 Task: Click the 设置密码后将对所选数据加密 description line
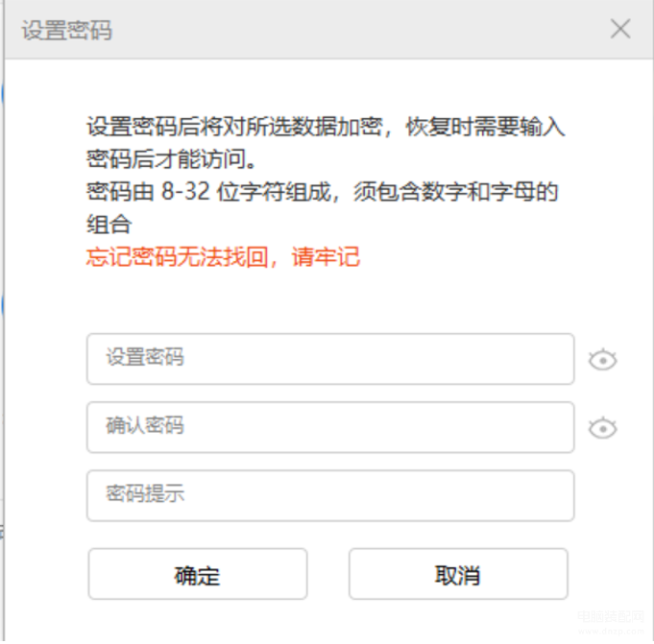234,127
